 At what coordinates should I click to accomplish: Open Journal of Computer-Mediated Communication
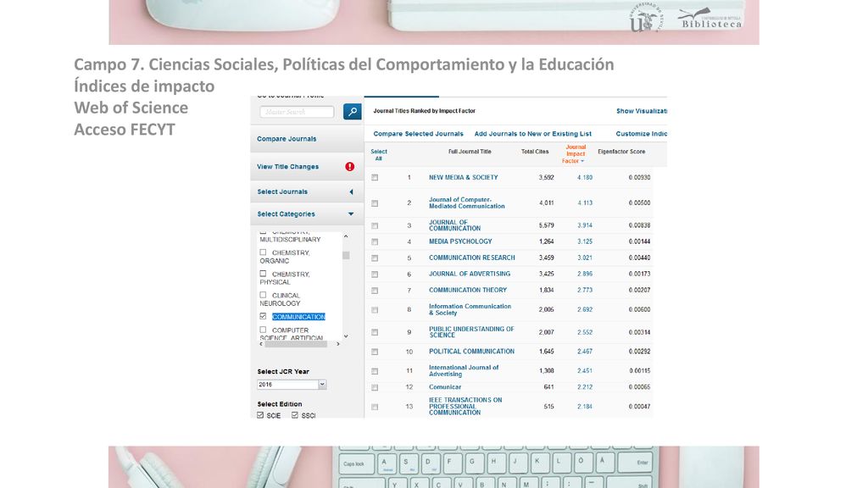pyautogui.click(x=467, y=203)
